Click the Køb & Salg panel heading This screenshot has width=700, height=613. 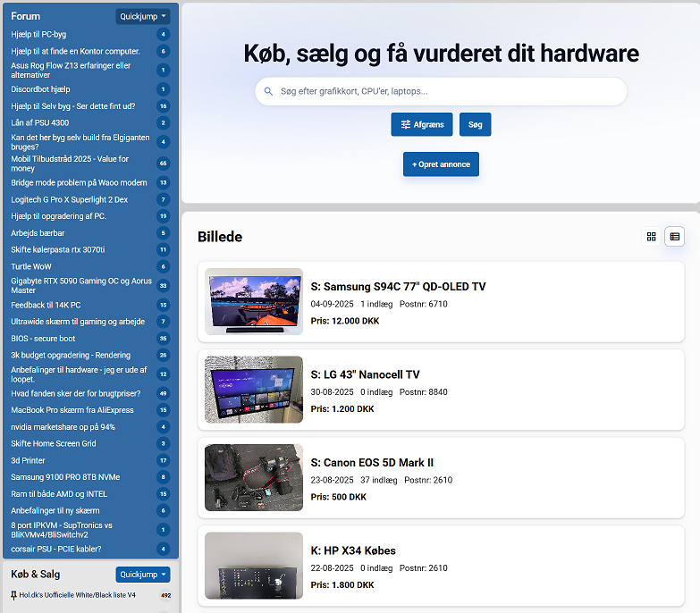35,575
